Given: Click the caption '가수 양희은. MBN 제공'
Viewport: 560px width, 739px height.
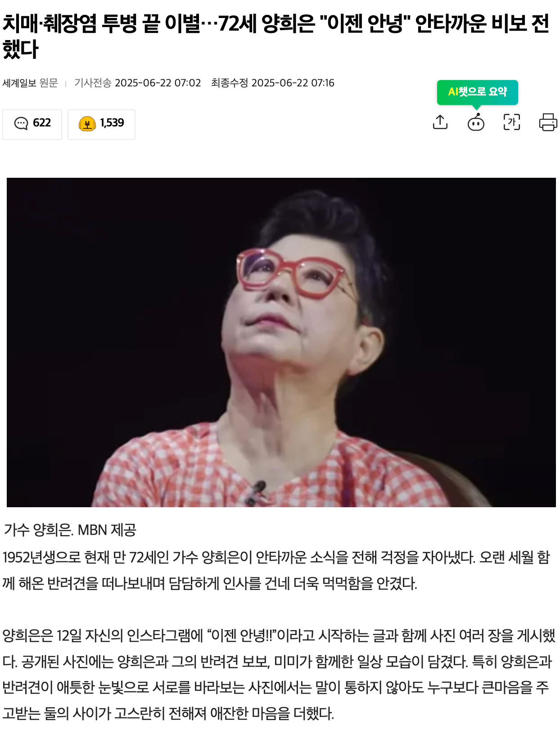Looking at the screenshot, I should coord(70,530).
